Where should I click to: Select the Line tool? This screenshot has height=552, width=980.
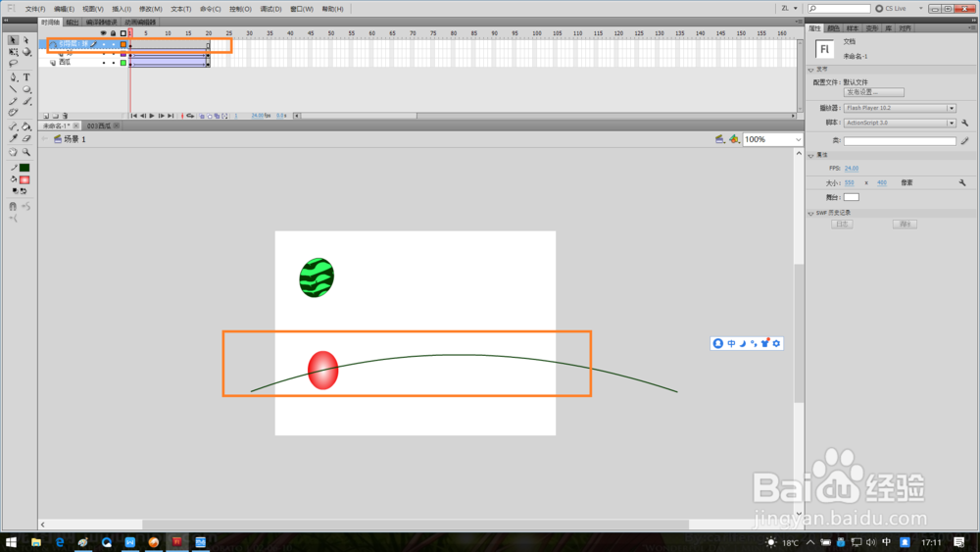coord(13,89)
